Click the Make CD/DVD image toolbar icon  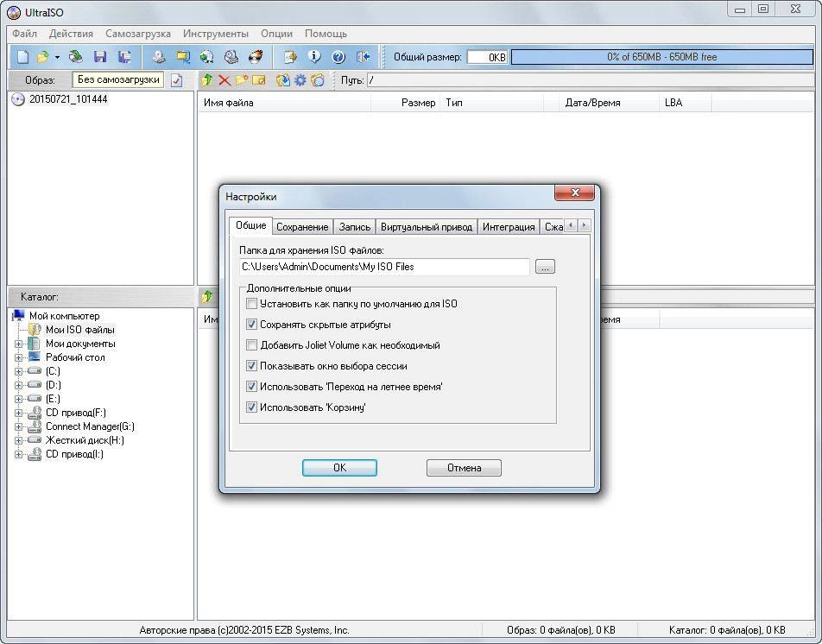click(158, 57)
